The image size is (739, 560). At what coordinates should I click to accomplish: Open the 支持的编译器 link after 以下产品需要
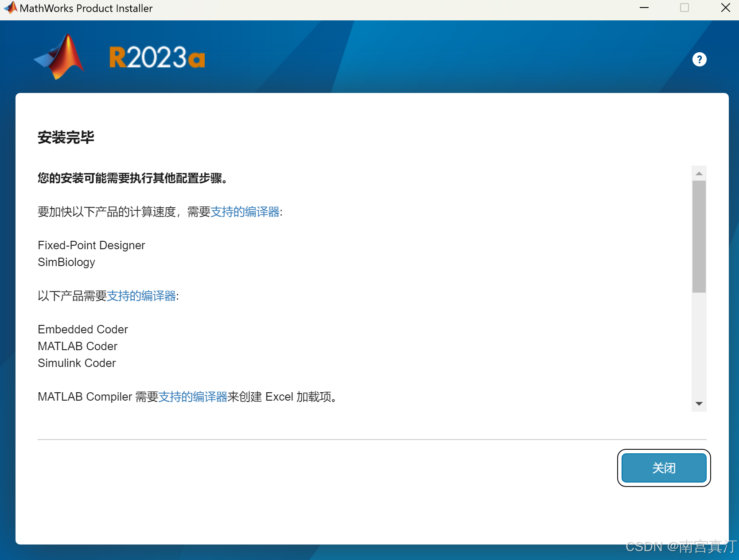141,296
